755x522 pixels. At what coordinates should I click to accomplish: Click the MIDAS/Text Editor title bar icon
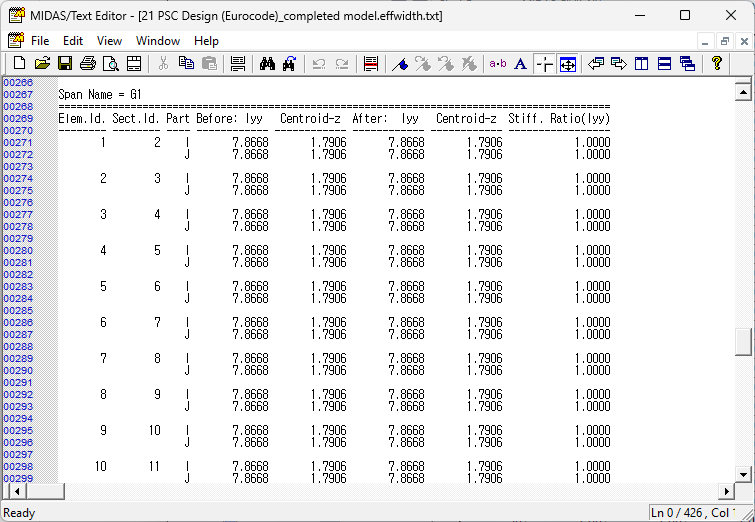pyautogui.click(x=16, y=15)
